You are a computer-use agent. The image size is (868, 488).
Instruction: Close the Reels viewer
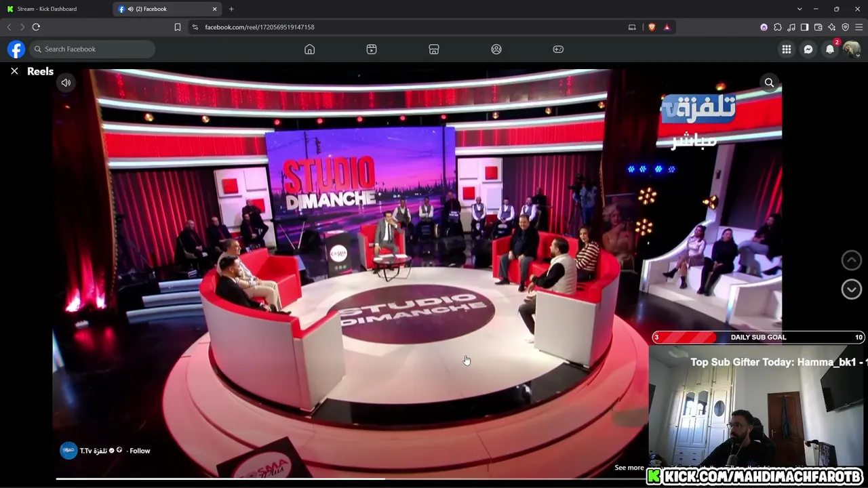14,71
